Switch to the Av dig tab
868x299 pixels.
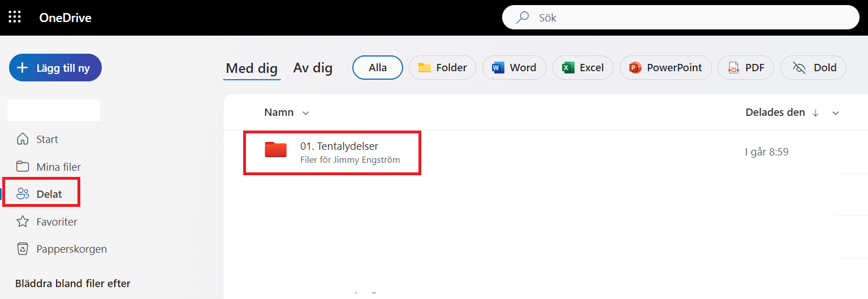point(313,68)
